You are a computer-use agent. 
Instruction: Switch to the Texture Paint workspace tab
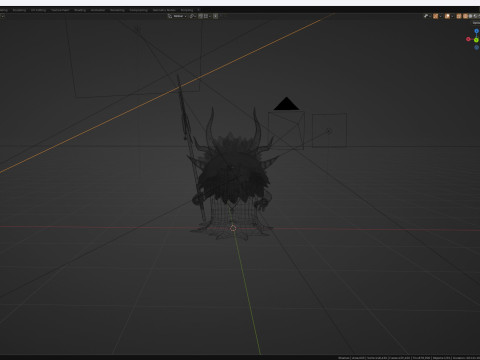(x=60, y=10)
